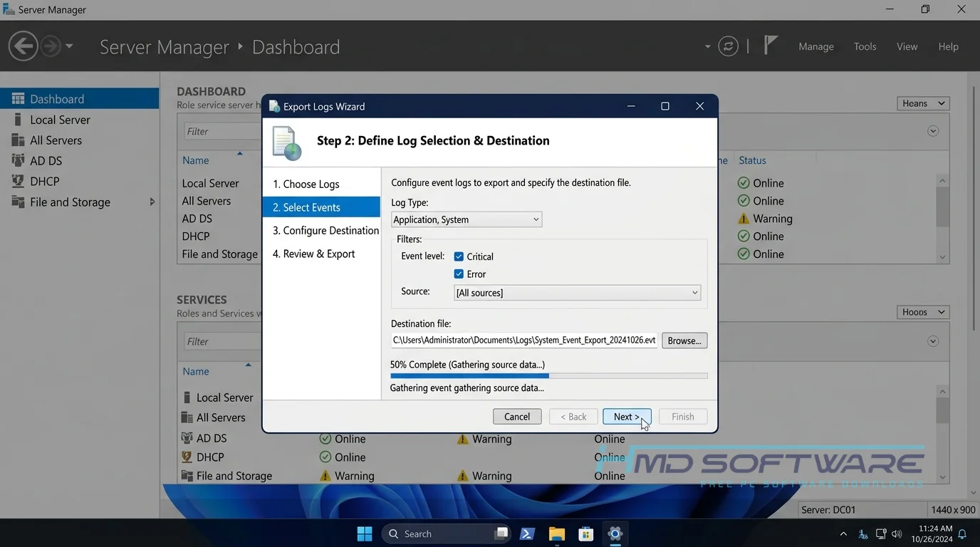Click the Server Manager taskbar icon
The image size is (980, 547).
615,533
